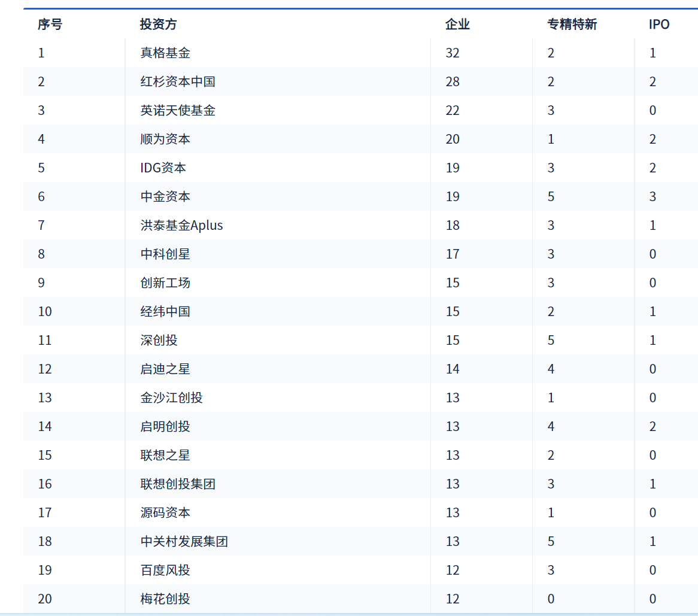Click the 专精特新 column header

(572, 24)
